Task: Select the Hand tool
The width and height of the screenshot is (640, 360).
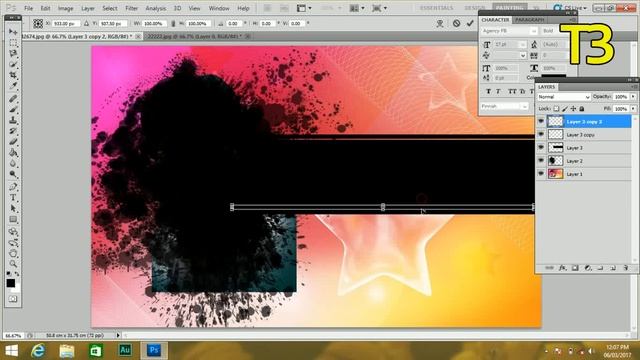Action: coord(13,253)
